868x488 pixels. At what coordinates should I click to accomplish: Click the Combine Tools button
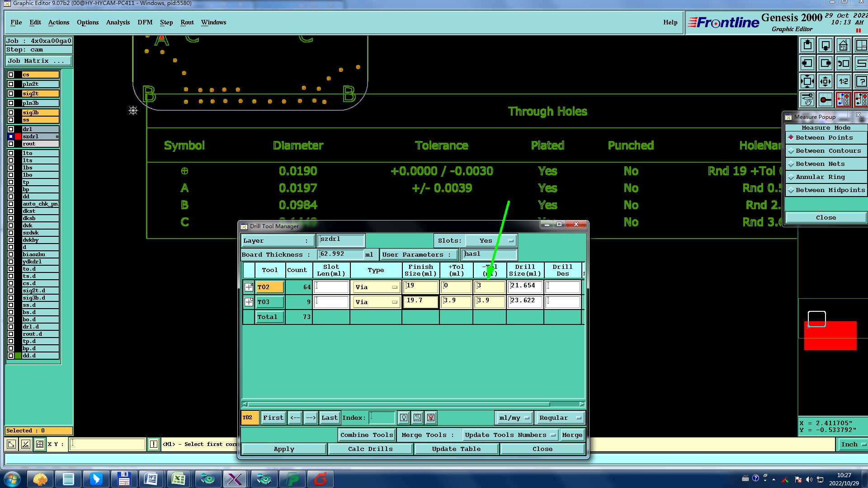(366, 435)
